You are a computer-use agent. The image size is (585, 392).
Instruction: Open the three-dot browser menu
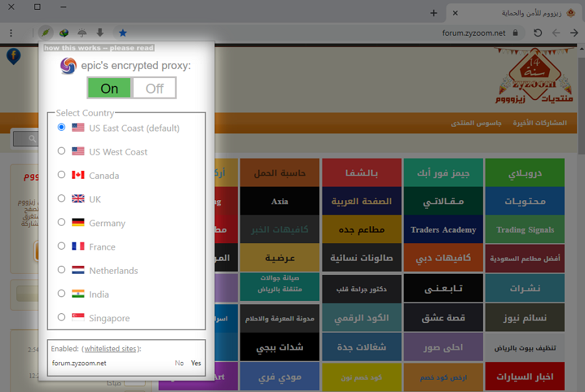click(x=11, y=33)
